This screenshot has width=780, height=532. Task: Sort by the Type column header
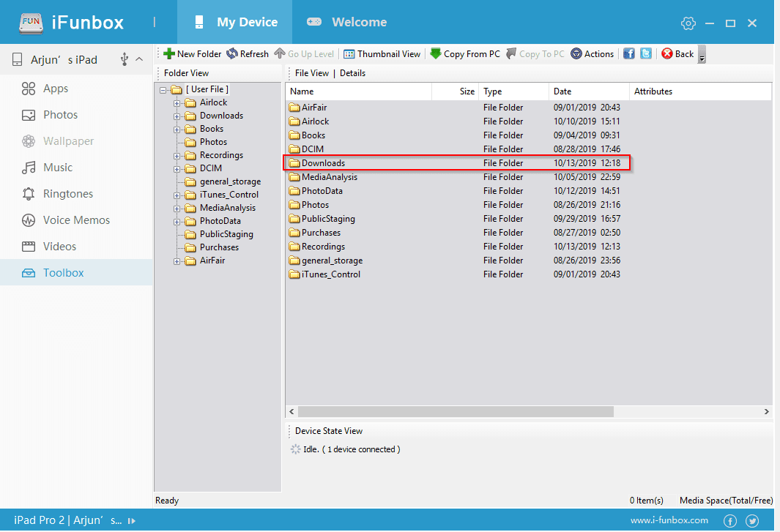pyautogui.click(x=514, y=91)
